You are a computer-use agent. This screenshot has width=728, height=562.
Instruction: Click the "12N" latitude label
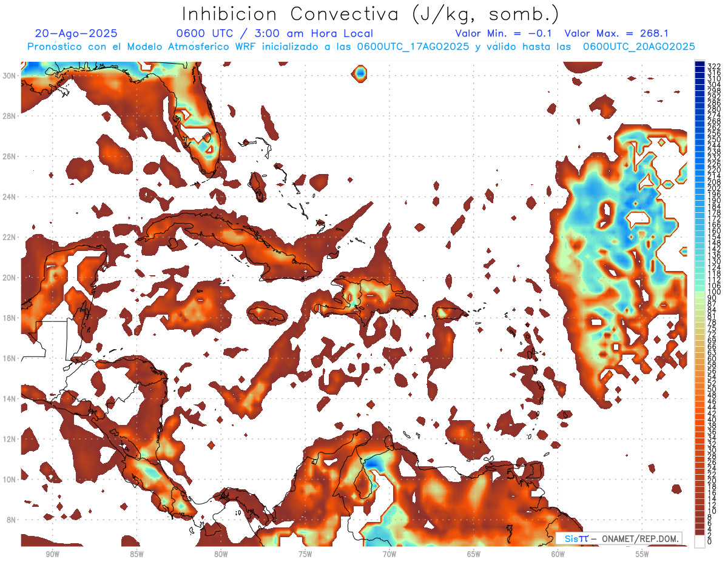coord(10,439)
